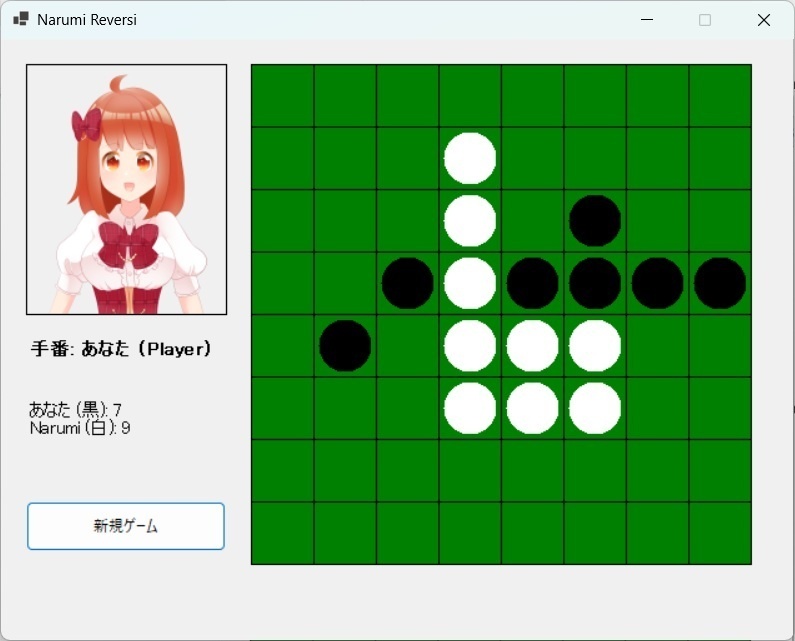Click the white disc in board row 2
The height and width of the screenshot is (641, 795).
470,158
